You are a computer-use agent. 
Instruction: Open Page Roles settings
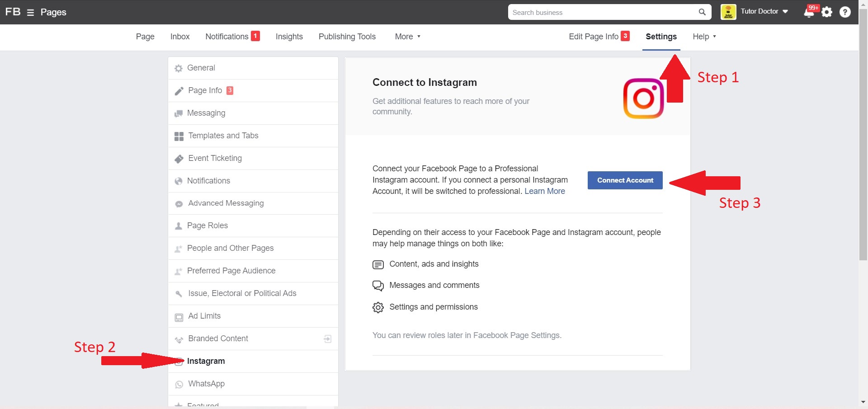[x=253, y=226]
